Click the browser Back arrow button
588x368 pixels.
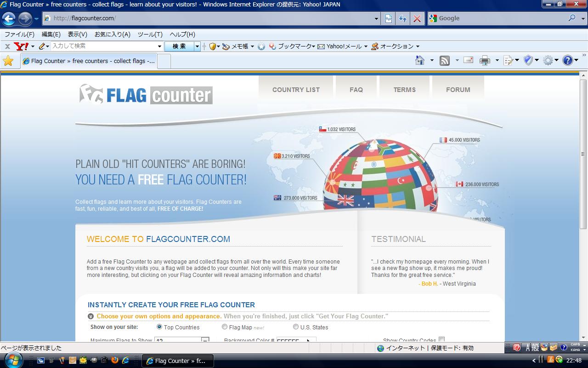[9, 19]
